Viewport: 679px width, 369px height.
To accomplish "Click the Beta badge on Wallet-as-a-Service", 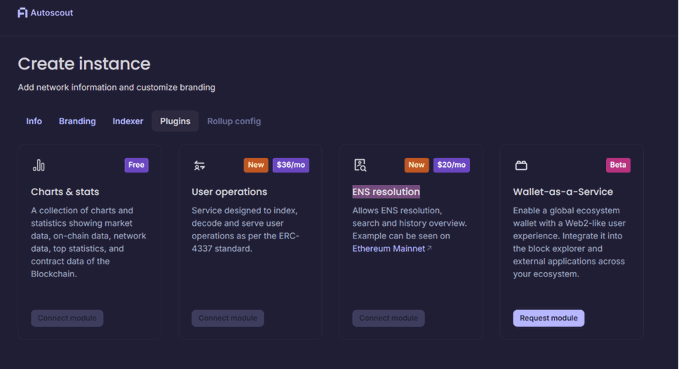I will (618, 165).
